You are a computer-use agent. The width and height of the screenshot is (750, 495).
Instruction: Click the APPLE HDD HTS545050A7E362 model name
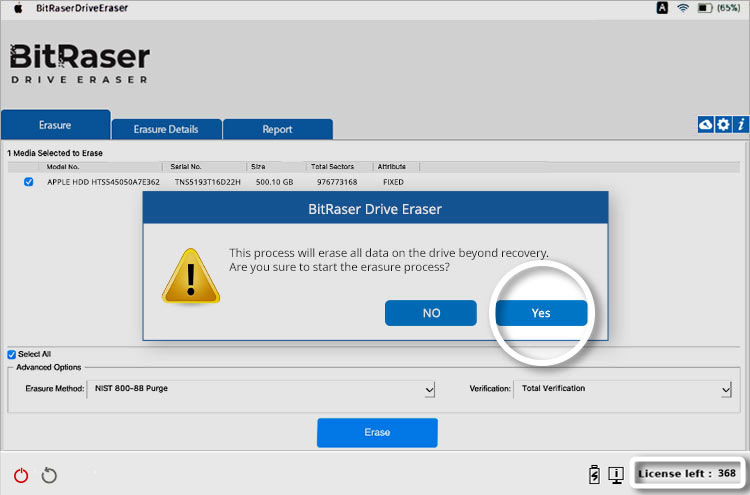point(103,182)
